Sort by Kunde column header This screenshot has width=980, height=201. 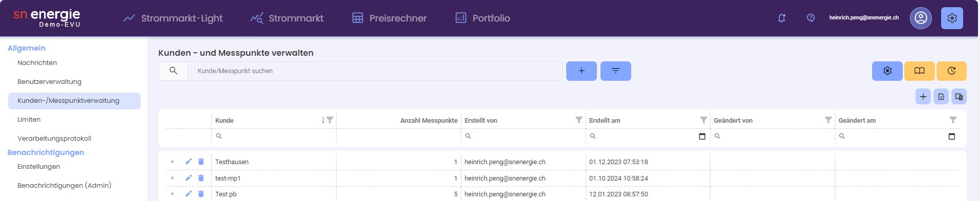click(225, 121)
